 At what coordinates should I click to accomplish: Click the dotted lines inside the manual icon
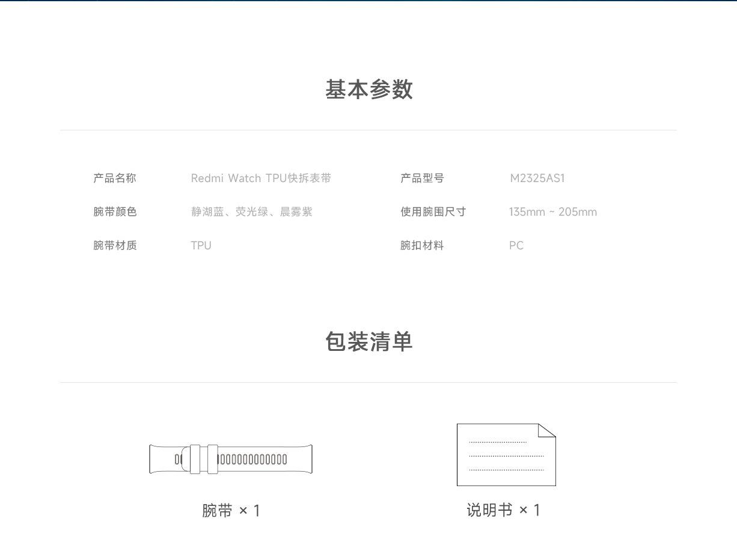coord(506,455)
